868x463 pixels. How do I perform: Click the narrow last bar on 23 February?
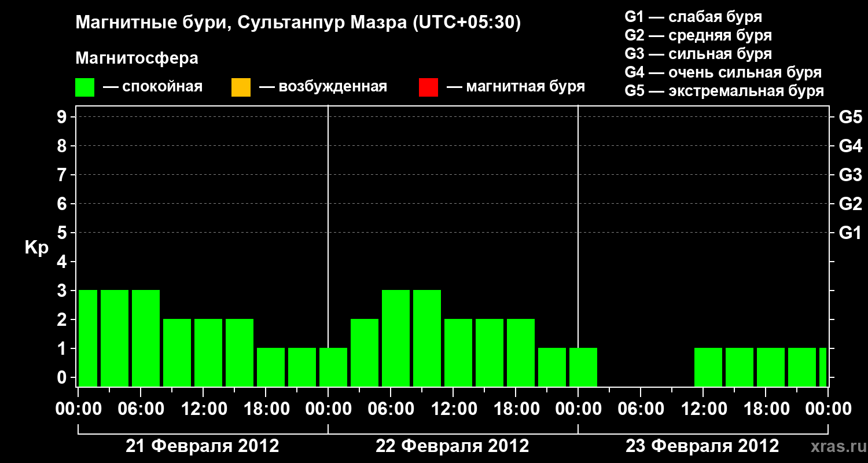pyautogui.click(x=823, y=367)
